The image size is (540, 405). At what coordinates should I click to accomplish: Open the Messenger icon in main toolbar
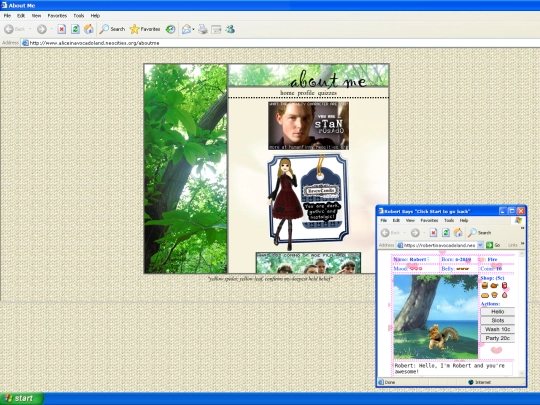[230, 29]
